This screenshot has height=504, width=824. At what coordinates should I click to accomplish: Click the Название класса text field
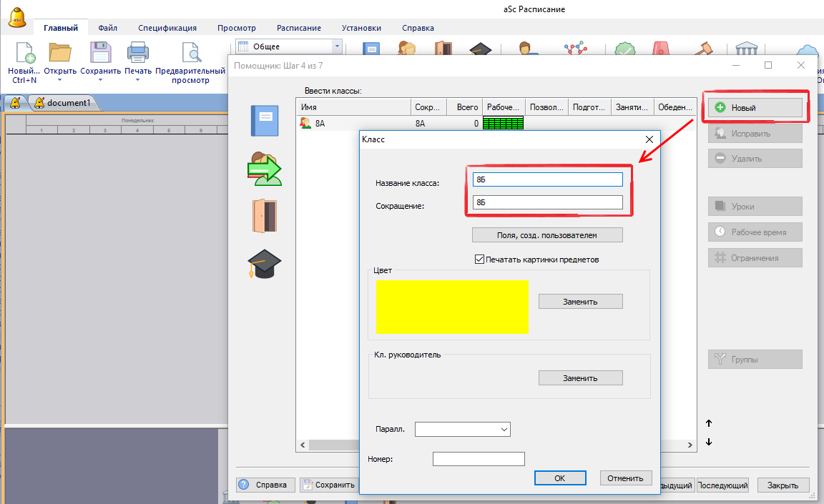coord(547,179)
